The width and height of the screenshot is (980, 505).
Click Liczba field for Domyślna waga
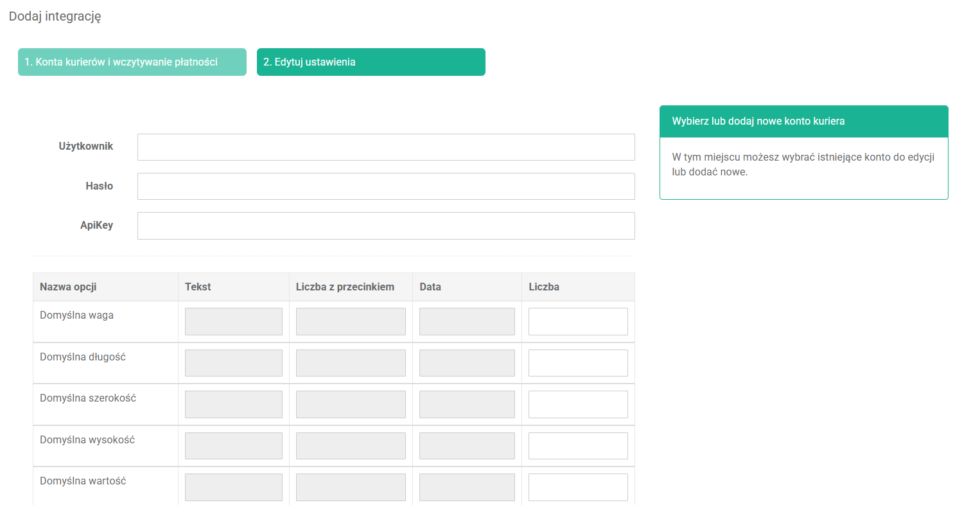point(577,321)
